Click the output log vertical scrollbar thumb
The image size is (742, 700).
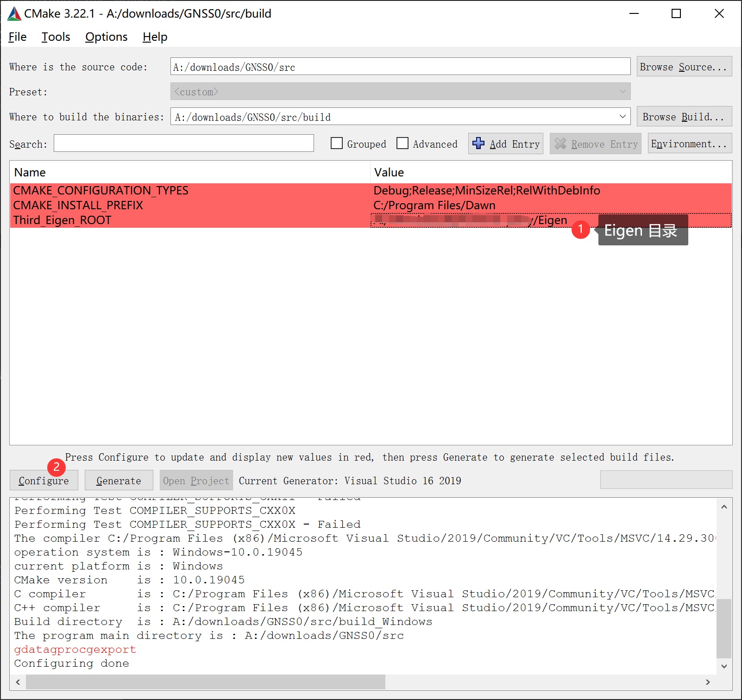point(723,628)
